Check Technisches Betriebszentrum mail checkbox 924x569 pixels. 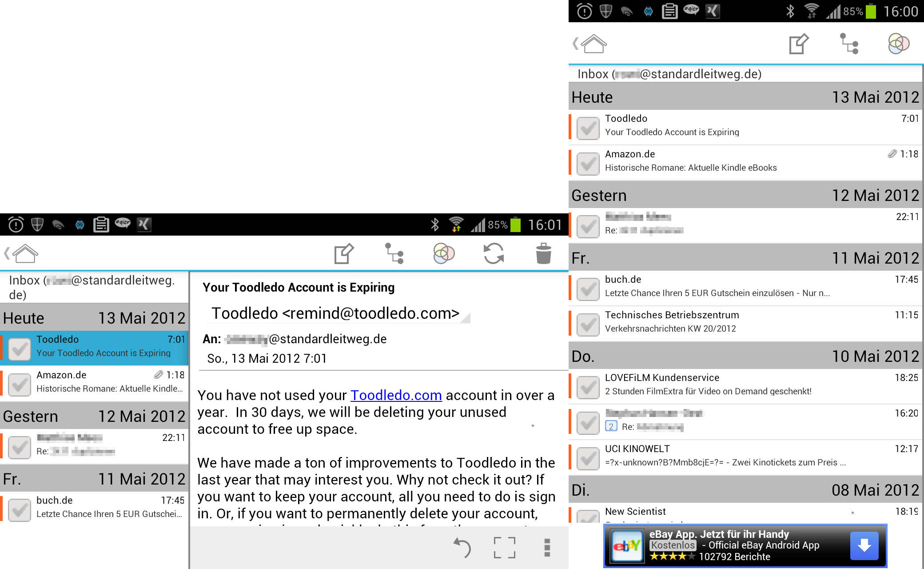coord(588,325)
